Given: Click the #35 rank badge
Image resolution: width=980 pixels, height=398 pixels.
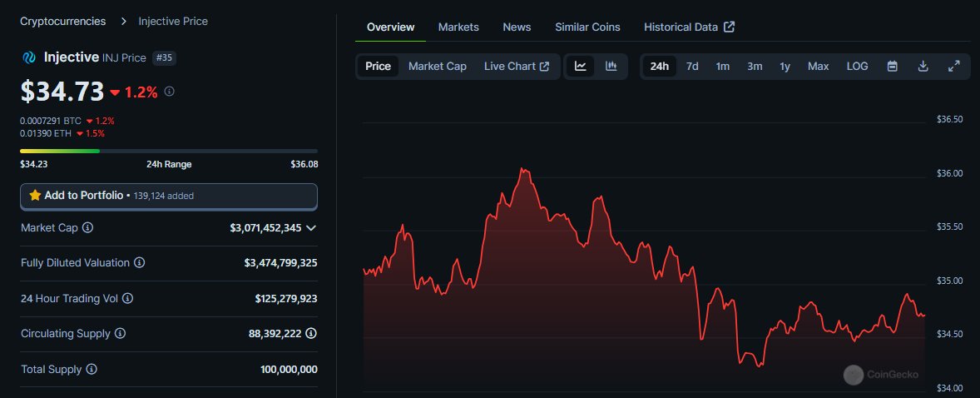Looking at the screenshot, I should coord(165,57).
